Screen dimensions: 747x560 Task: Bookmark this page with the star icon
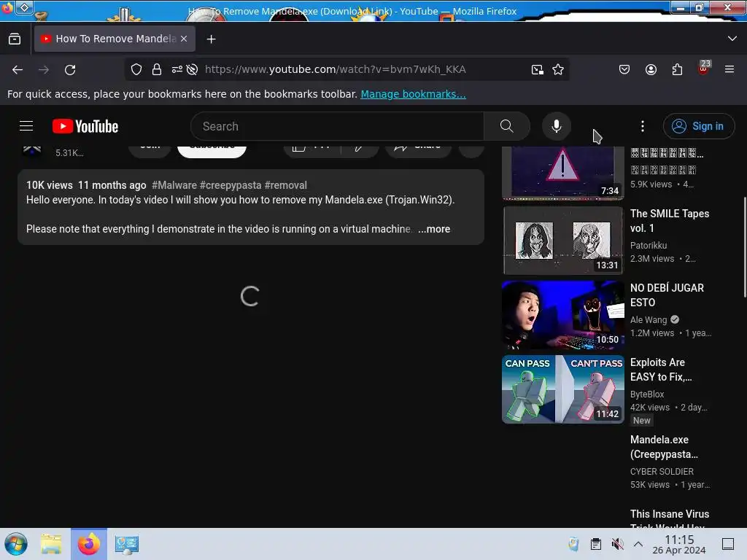558,69
